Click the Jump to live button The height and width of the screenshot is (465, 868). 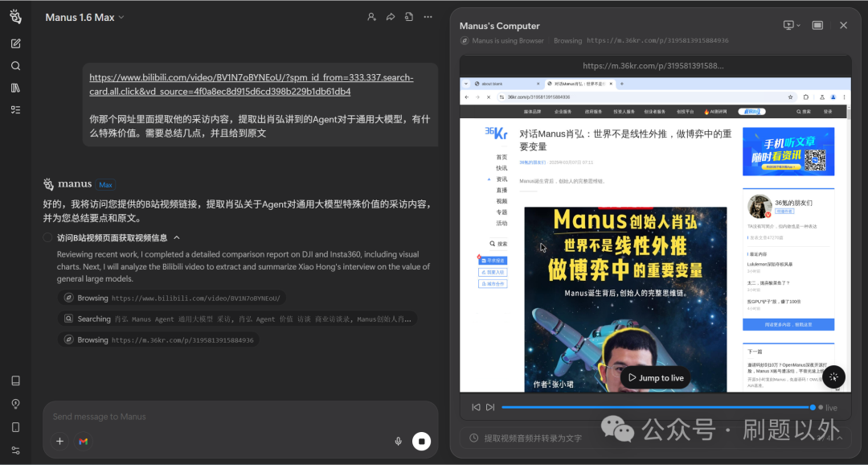pyautogui.click(x=655, y=377)
